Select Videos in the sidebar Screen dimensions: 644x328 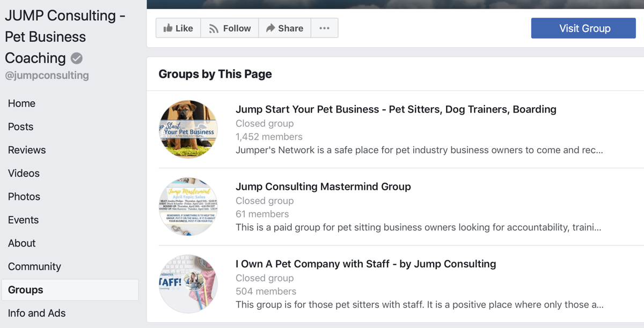point(24,173)
